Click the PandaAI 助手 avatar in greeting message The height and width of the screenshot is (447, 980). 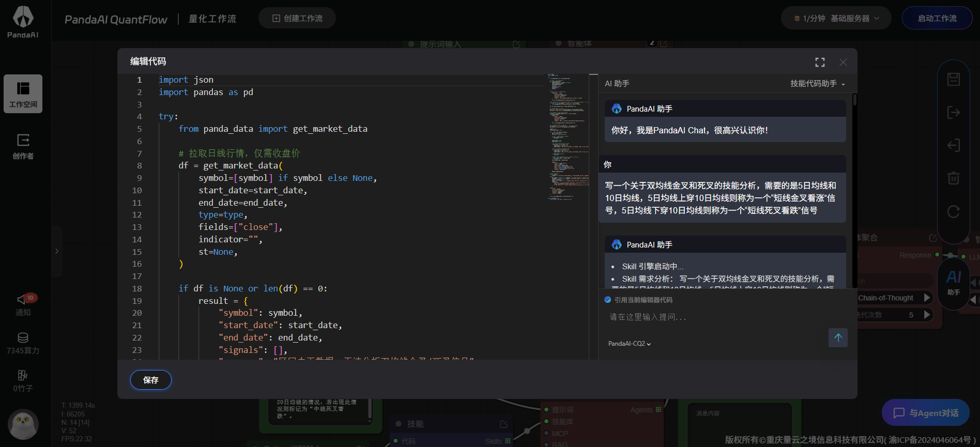click(x=617, y=109)
